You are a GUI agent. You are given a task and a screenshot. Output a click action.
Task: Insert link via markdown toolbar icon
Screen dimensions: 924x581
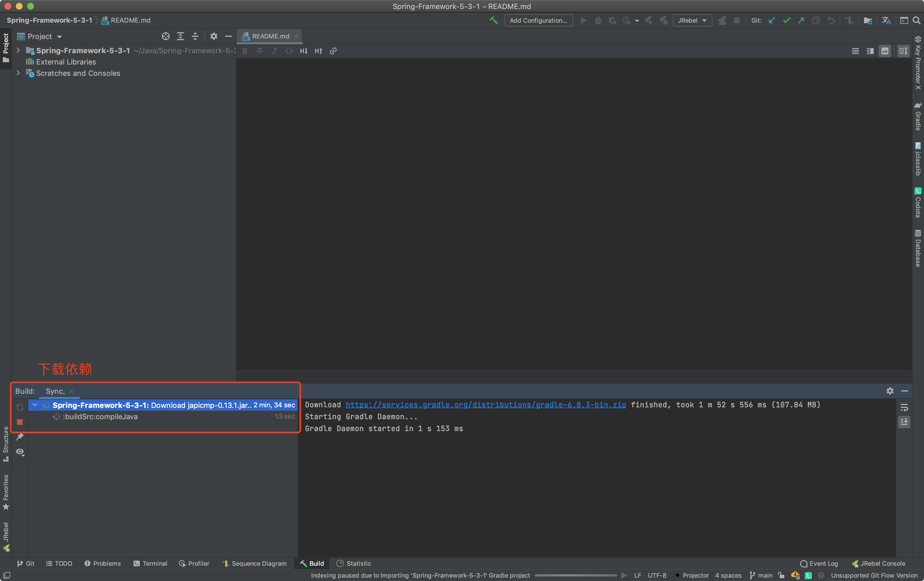pyautogui.click(x=333, y=51)
